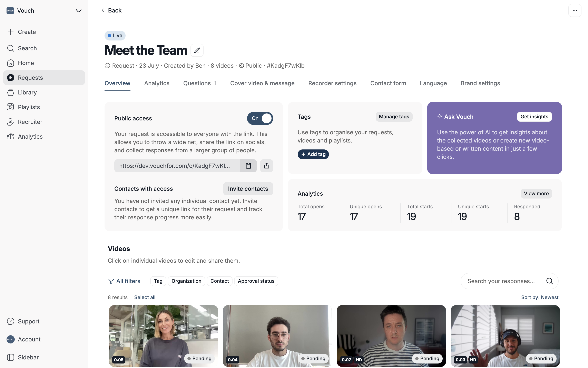
Task: Click Select all link
Action: 145,297
